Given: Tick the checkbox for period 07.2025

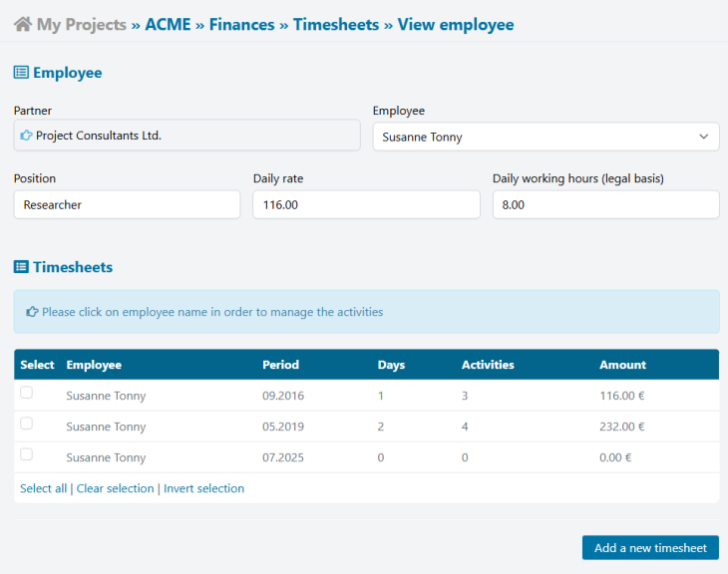Looking at the screenshot, I should (x=27, y=455).
